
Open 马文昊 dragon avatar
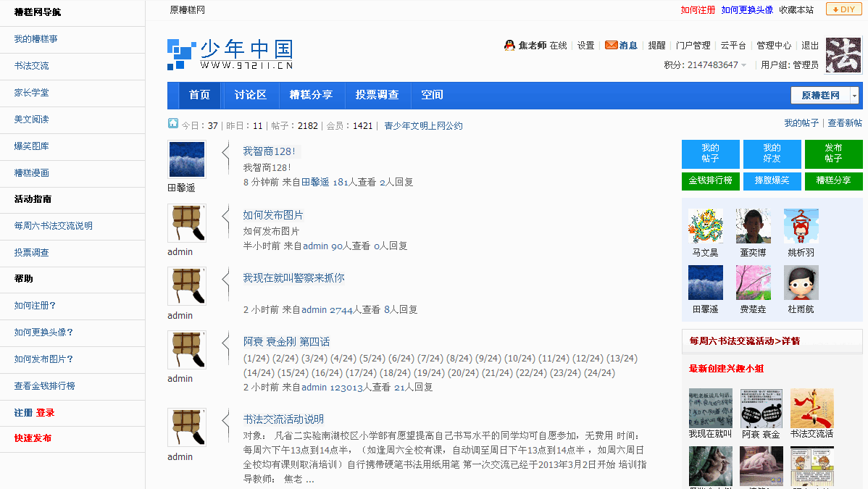pos(705,226)
